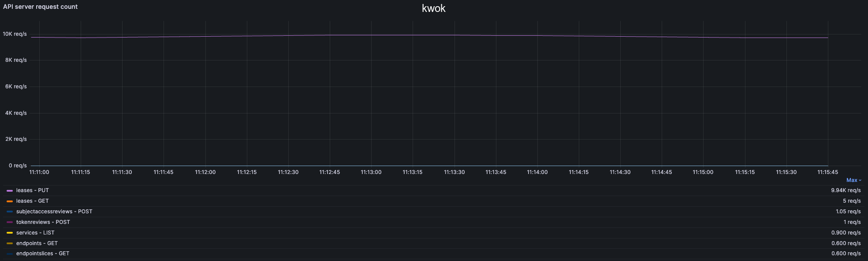
Task: Sort legend by the Max column
Action: point(853,180)
